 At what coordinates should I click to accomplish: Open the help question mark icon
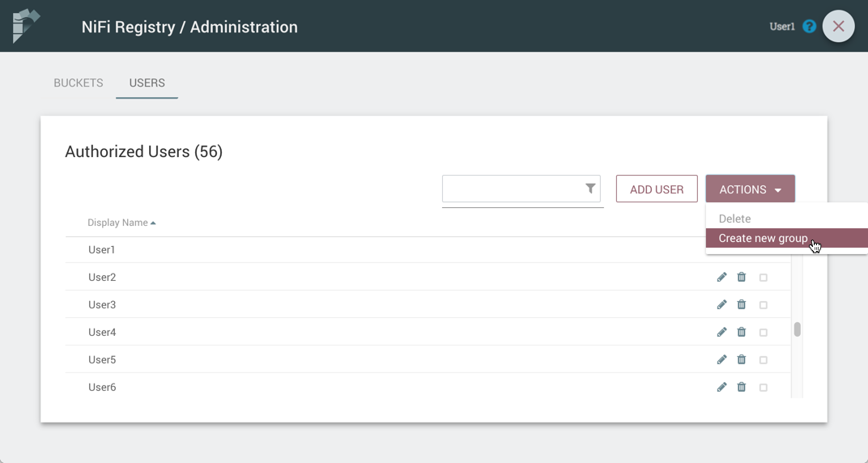[x=809, y=27]
